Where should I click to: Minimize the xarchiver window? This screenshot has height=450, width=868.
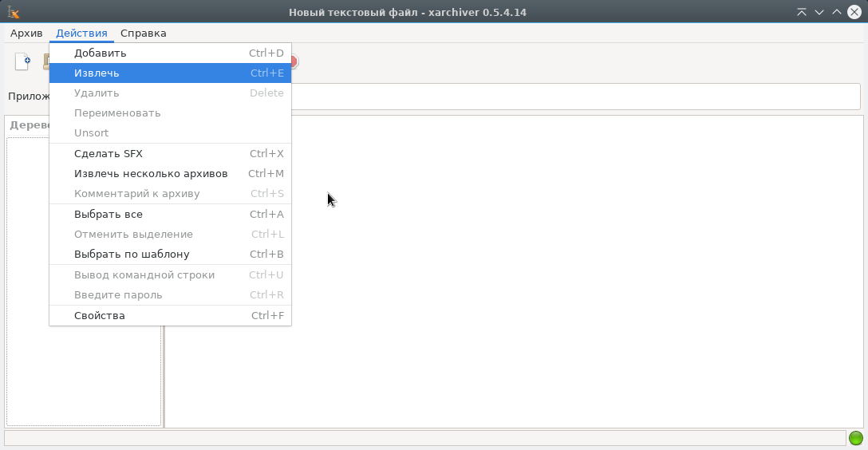[x=819, y=12]
